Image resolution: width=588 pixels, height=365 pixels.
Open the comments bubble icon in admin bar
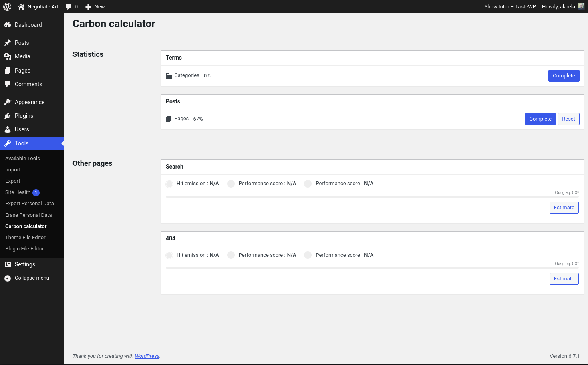pyautogui.click(x=68, y=7)
